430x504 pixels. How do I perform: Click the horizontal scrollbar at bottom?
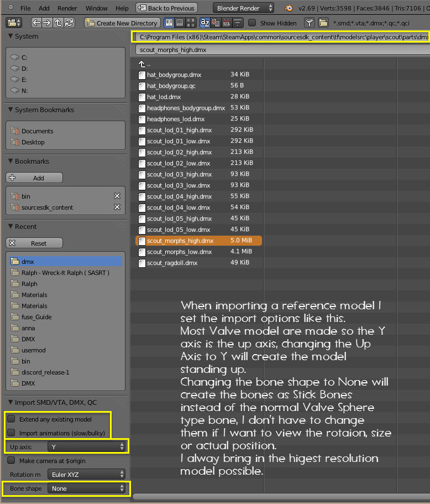[x=281, y=497]
